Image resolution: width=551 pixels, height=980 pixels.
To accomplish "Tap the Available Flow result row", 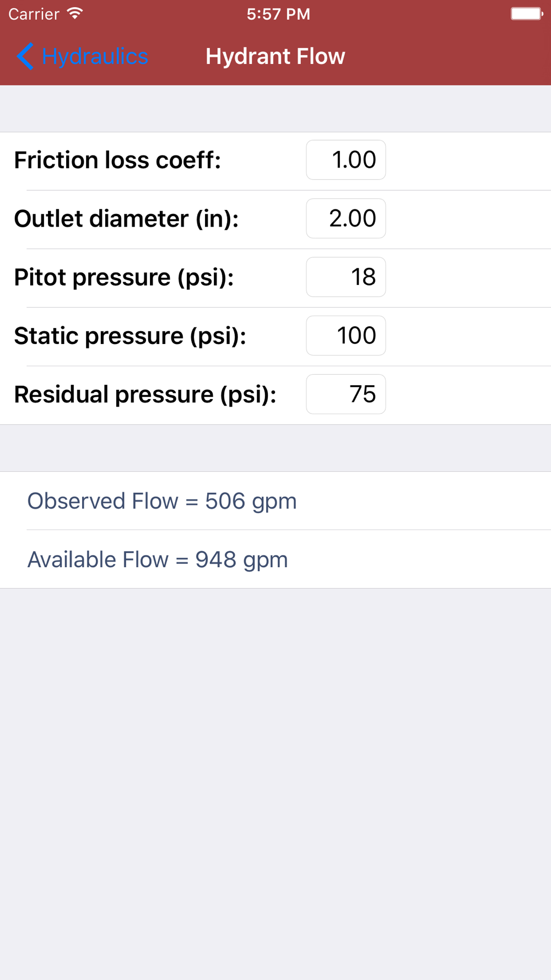I will [x=275, y=559].
